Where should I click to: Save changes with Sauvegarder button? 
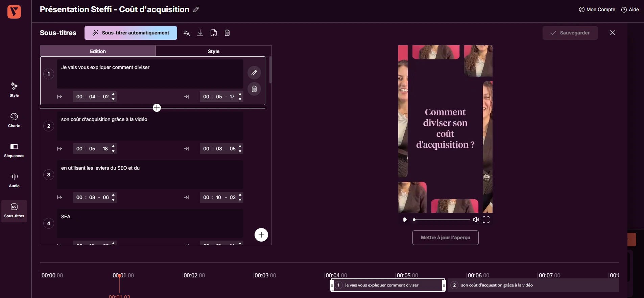570,33
